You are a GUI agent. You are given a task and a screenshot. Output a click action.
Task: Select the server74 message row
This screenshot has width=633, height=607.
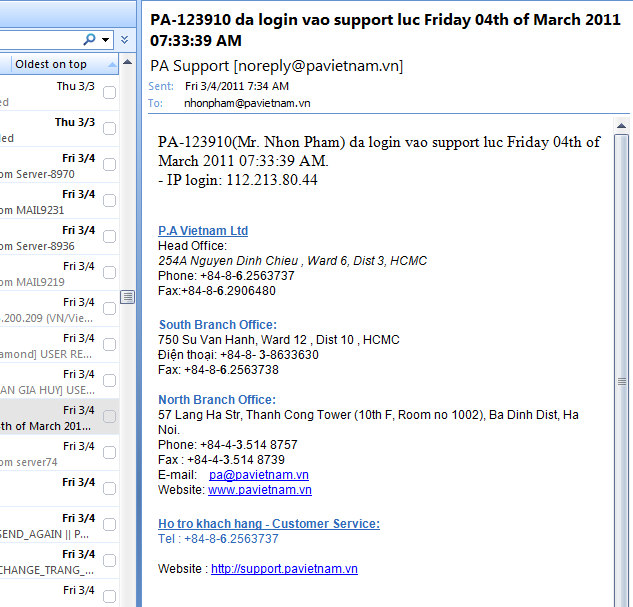point(59,453)
